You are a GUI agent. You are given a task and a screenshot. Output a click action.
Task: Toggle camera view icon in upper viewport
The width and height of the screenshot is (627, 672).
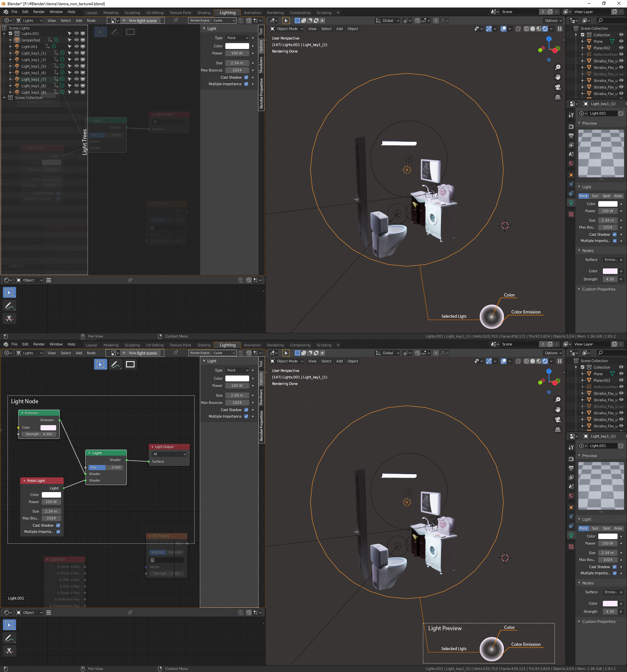pyautogui.click(x=558, y=87)
